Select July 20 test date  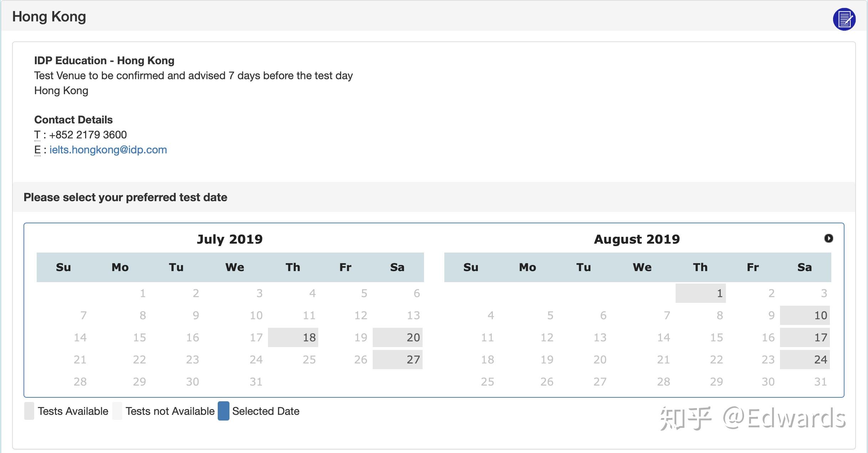(x=397, y=337)
